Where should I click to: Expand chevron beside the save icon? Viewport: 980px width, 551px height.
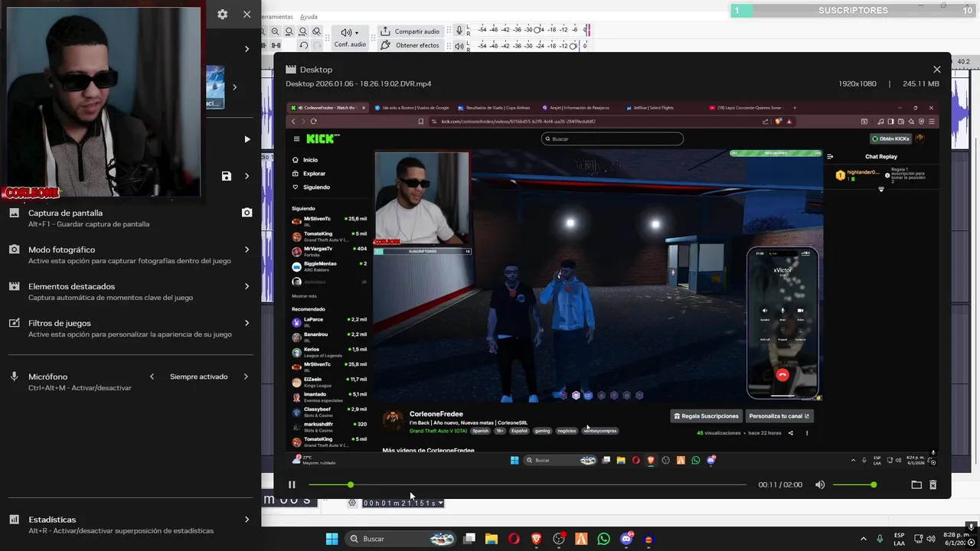point(247,176)
